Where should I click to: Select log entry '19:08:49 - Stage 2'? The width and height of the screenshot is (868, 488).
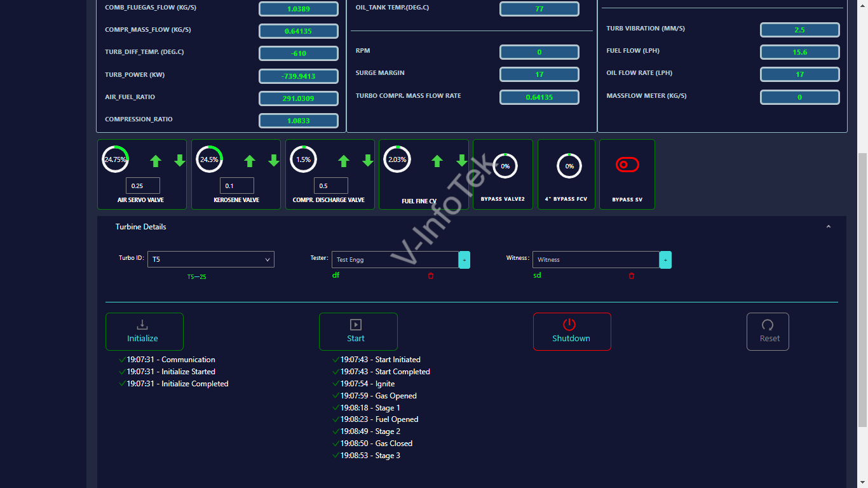370,431
